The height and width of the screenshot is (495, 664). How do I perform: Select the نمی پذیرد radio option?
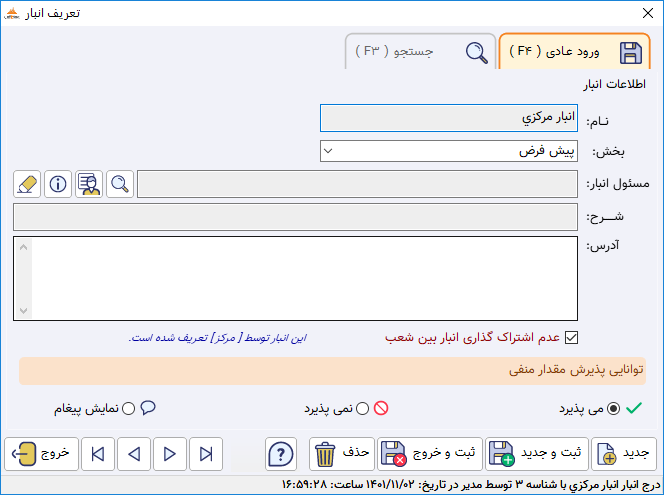coord(362,409)
